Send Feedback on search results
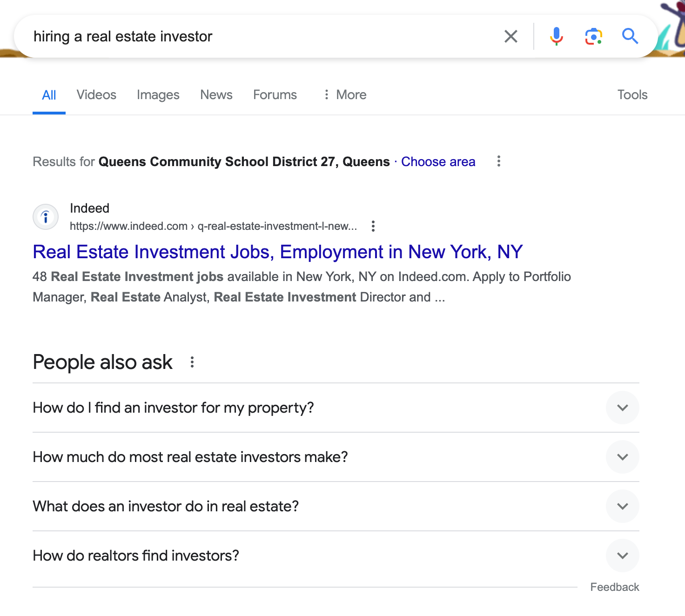This screenshot has width=685, height=616. [x=615, y=587]
